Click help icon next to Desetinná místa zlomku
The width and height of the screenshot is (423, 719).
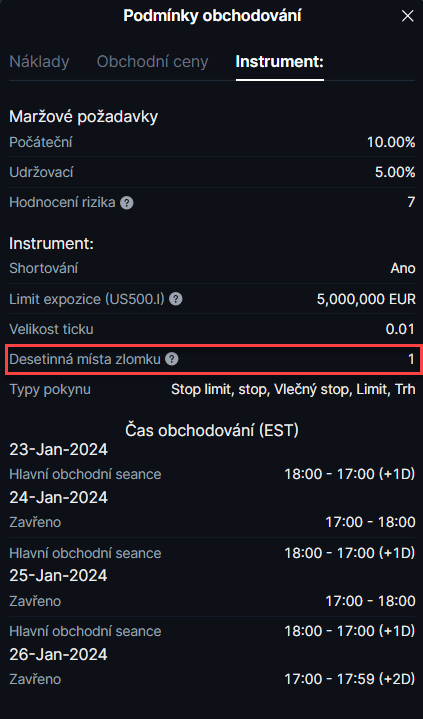tap(172, 359)
